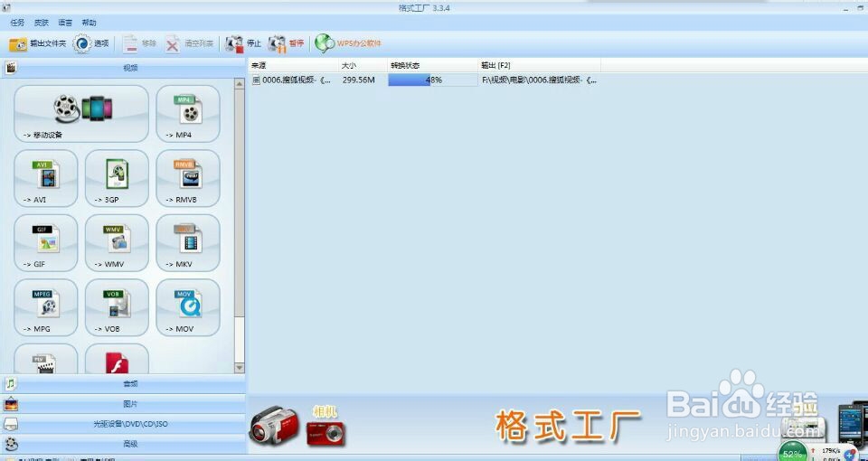Click the 输出 [F2] column header
The width and height of the screenshot is (868, 461).
click(x=540, y=65)
